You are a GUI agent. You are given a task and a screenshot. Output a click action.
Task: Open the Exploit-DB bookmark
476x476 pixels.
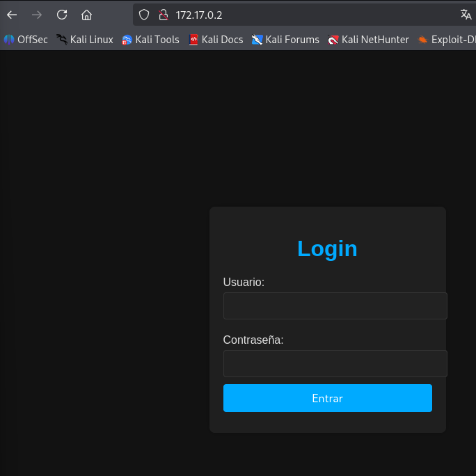tap(447, 40)
